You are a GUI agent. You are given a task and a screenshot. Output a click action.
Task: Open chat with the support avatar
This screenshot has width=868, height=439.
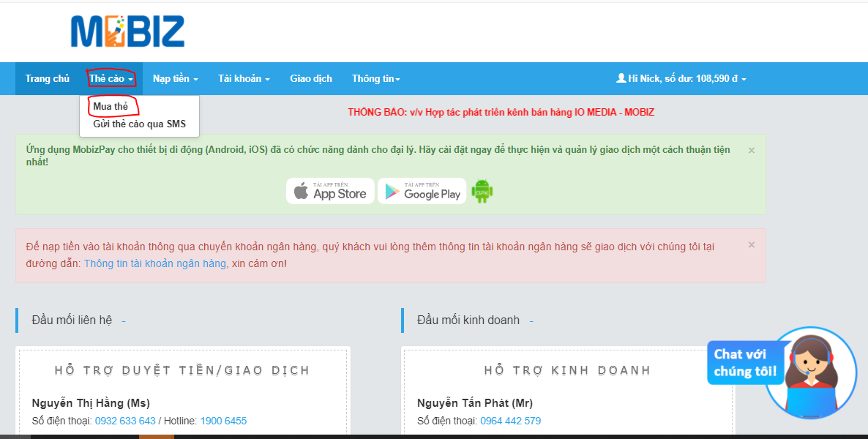(810, 373)
